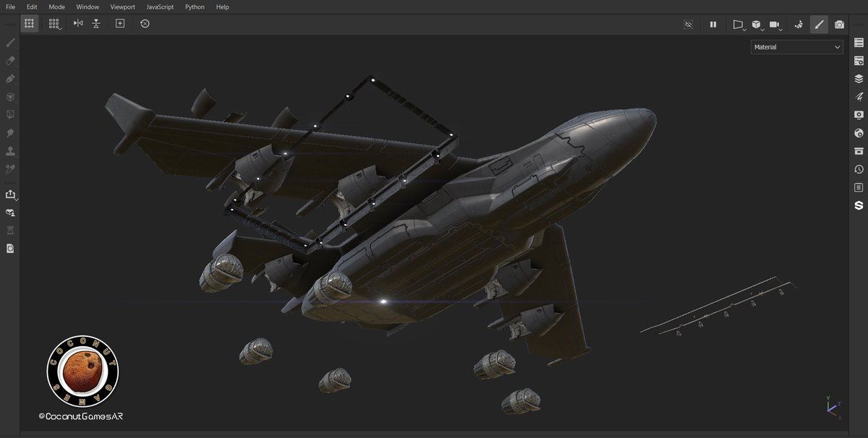Open the video camera selection dropdown

click(775, 25)
